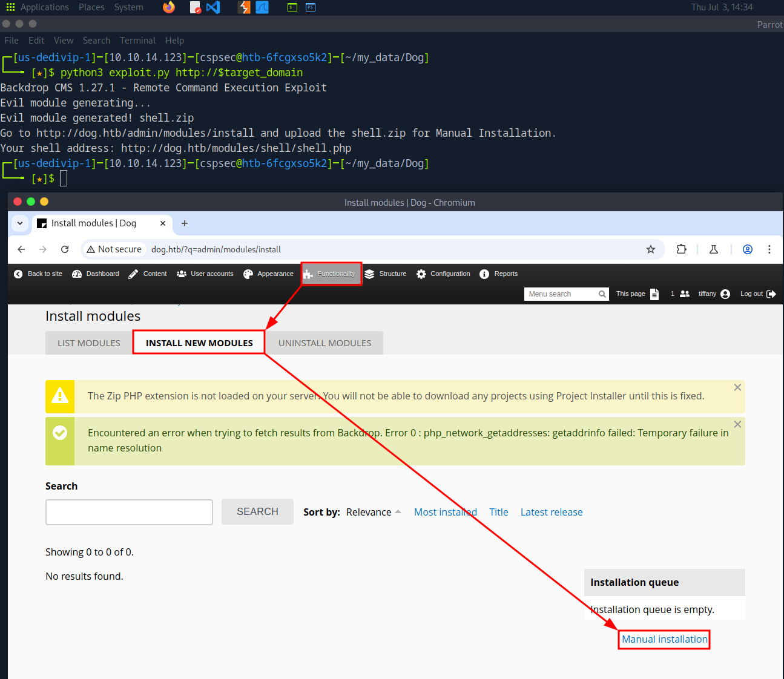784x679 pixels.
Task: Switch to the List Modules tab
Action: pyautogui.click(x=89, y=343)
